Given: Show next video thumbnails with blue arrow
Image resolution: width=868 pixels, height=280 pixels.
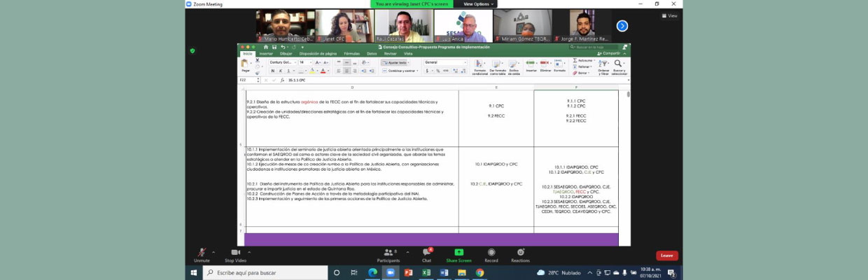Looking at the screenshot, I should point(622,26).
